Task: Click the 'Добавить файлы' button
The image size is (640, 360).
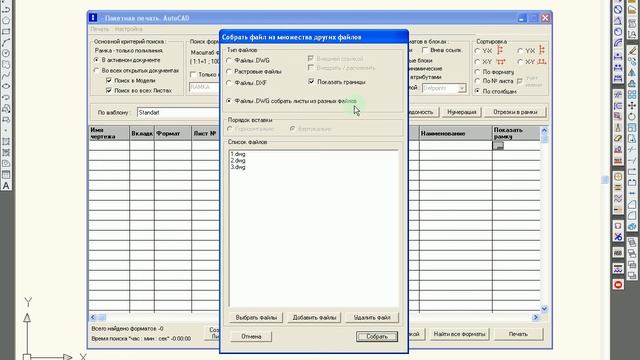Action: (314, 317)
